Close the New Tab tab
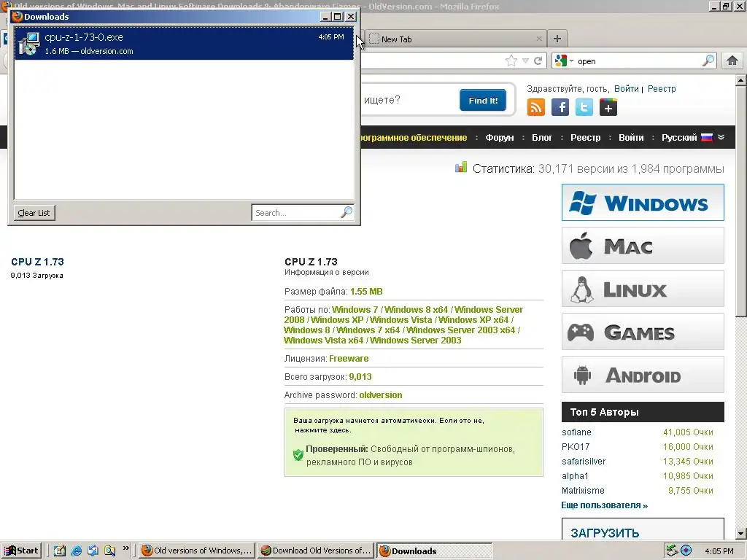The image size is (747, 560). (x=539, y=39)
